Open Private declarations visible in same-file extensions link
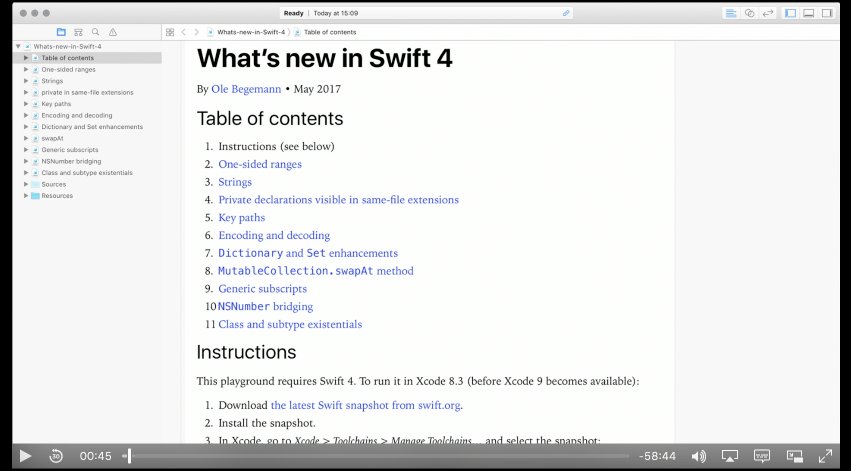This screenshot has height=471, width=851. 339,200
